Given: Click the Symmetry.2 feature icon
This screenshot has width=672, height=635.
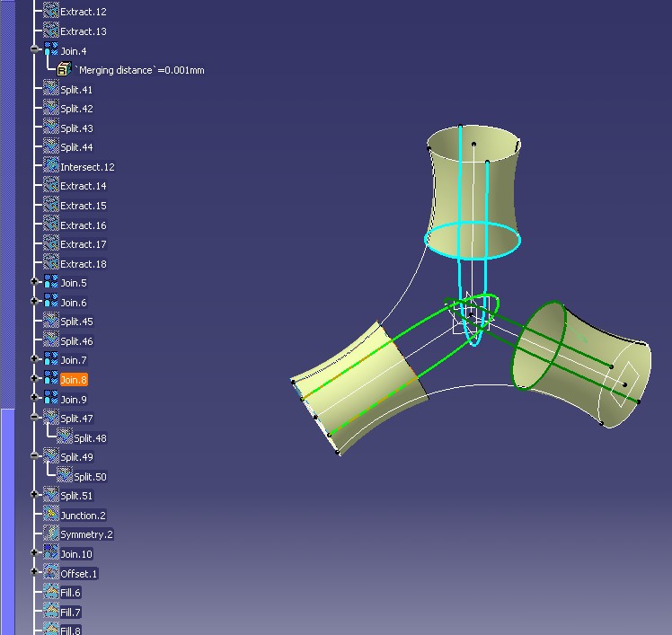Looking at the screenshot, I should [51, 534].
